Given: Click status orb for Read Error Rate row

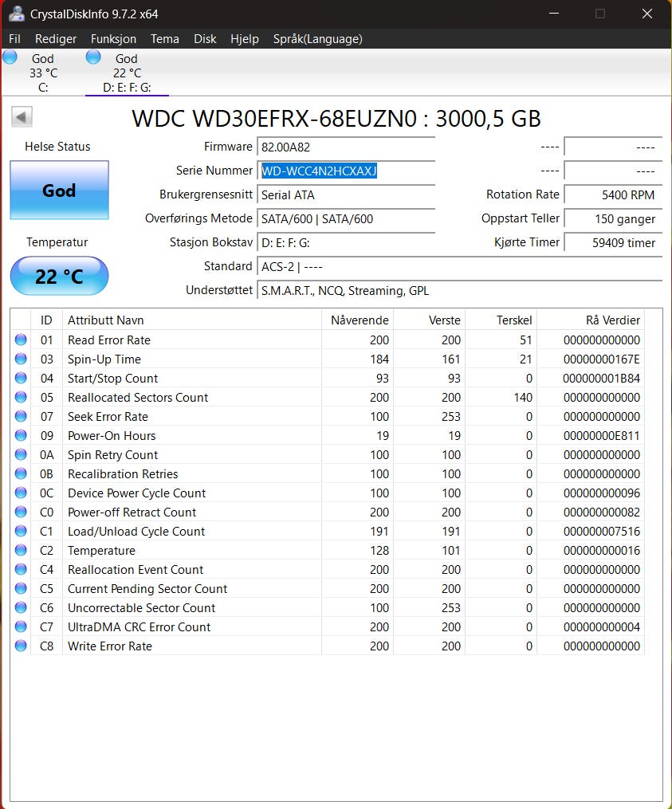Looking at the screenshot, I should 21,340.
